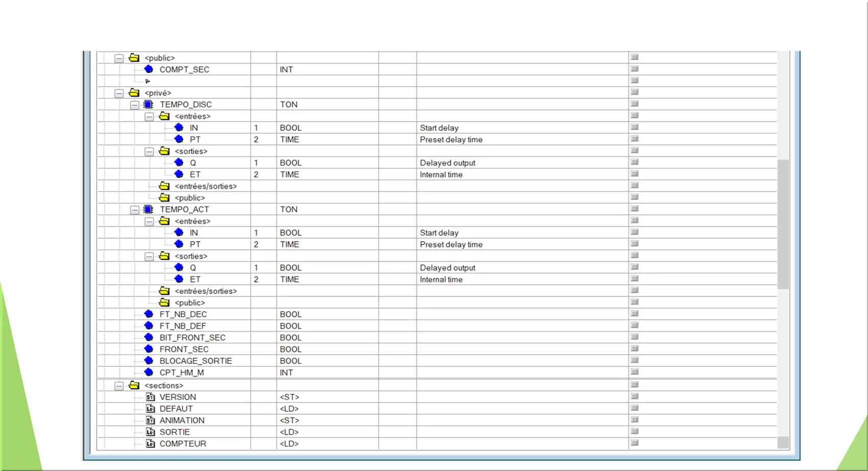Image resolution: width=868 pixels, height=471 pixels.
Task: Select the FT_NB_DEF variable icon
Action: coord(149,326)
